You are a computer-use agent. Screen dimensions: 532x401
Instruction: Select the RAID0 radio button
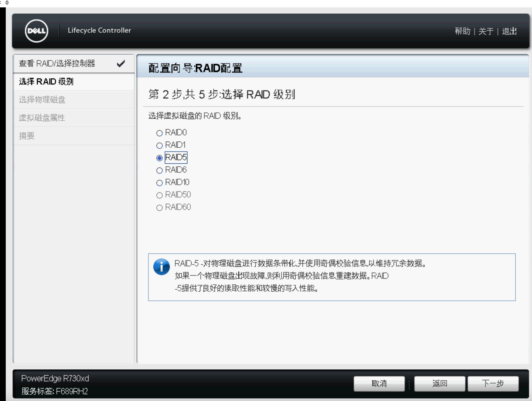click(x=159, y=133)
